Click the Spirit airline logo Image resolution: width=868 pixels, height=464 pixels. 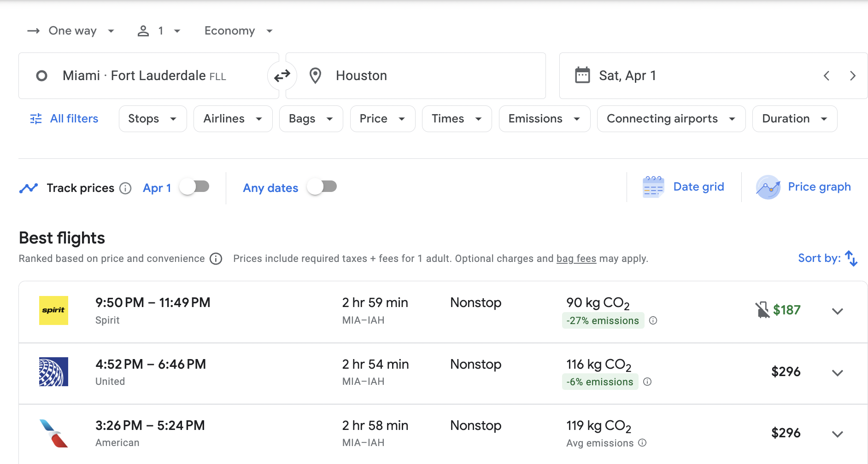(53, 310)
